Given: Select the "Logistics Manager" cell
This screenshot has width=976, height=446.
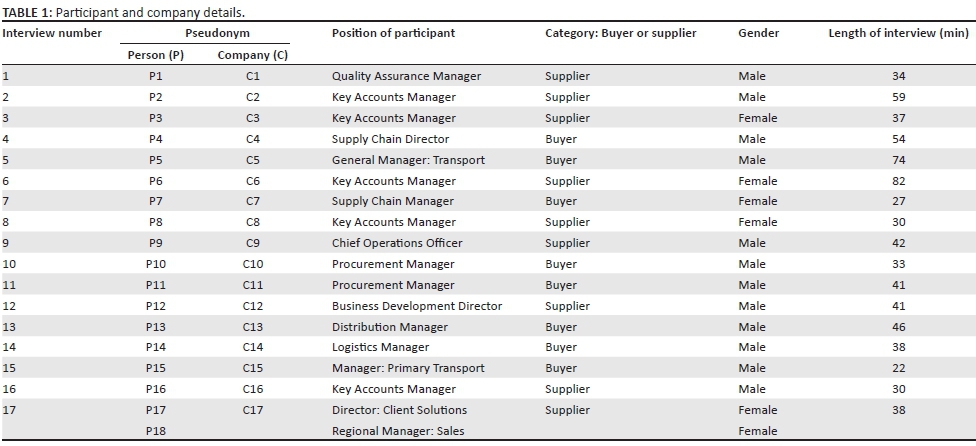Looking at the screenshot, I should (x=380, y=348).
